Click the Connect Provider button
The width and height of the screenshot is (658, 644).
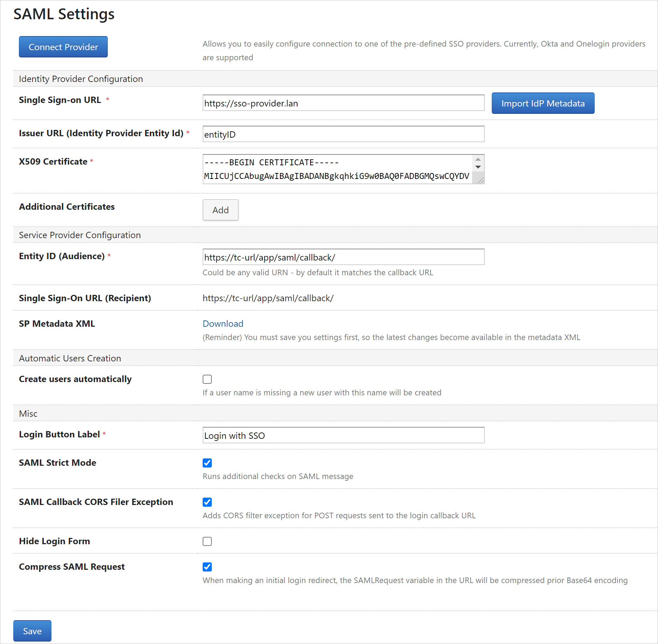tap(63, 47)
